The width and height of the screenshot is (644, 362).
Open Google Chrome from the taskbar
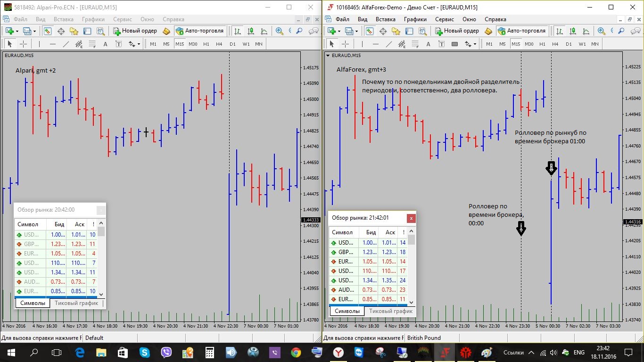(x=296, y=352)
